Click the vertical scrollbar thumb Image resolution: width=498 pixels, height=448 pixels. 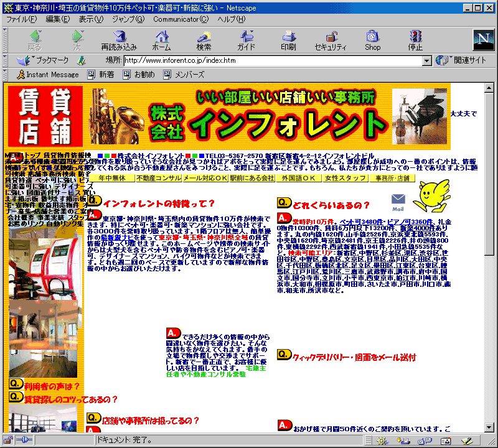pyautogui.click(x=489, y=174)
